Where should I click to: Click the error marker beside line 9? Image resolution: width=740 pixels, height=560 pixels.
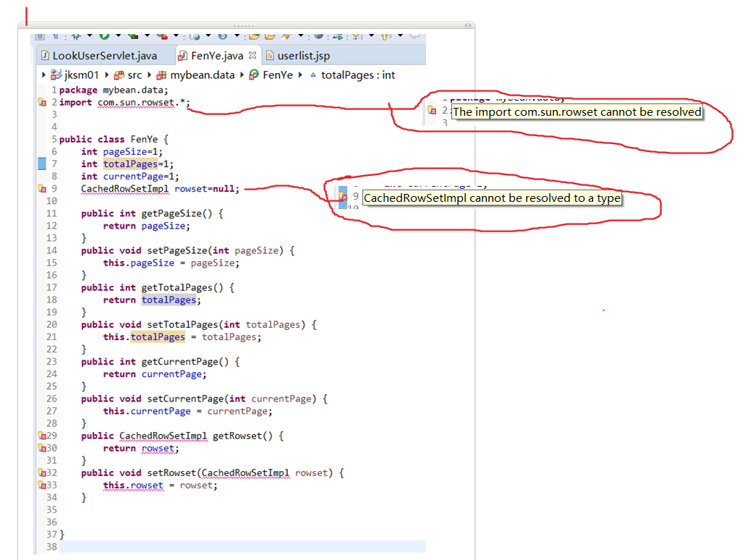tap(42, 188)
